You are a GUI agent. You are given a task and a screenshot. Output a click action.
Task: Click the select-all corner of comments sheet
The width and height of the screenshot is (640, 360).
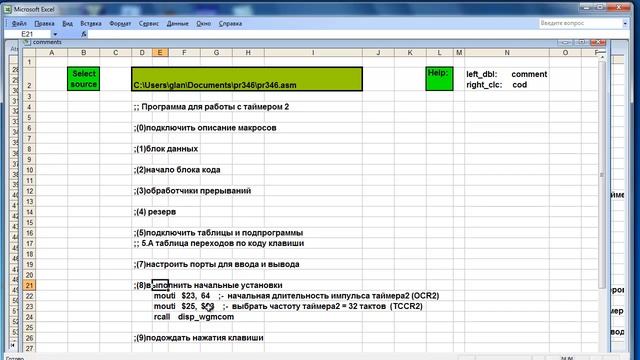(29, 53)
